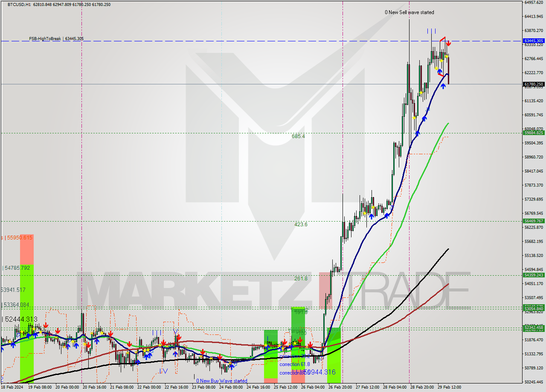
Task: Click the 53941.517 level label
Action: (x=13, y=290)
